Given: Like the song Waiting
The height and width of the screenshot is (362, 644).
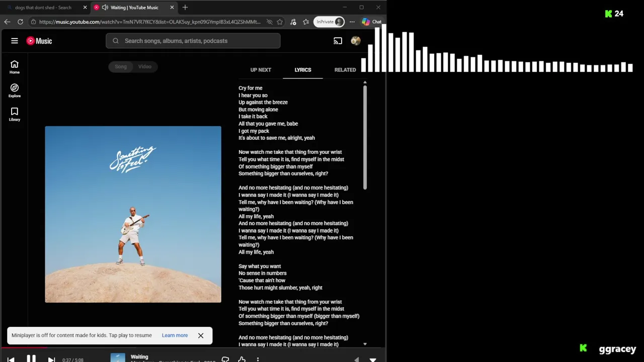Looking at the screenshot, I should (242, 359).
